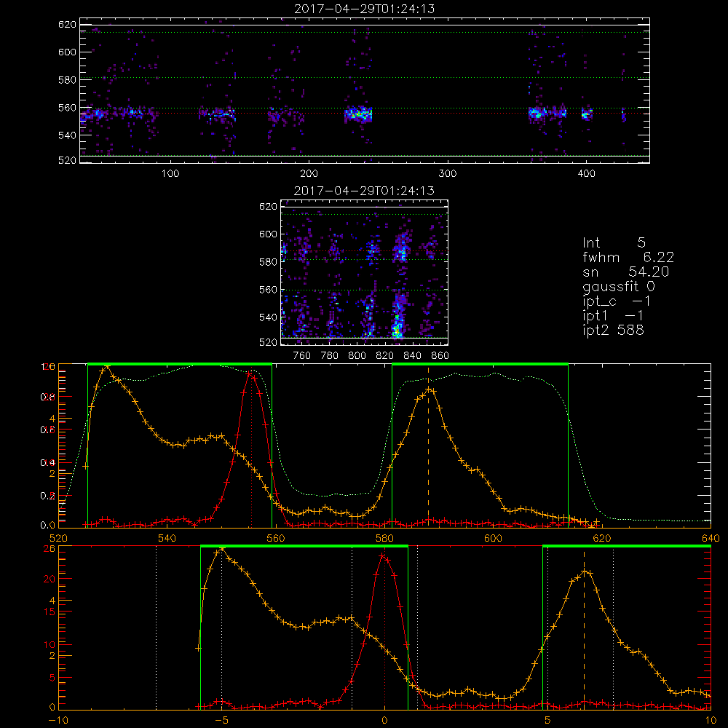Click x-axis label 600 on the profile plot
This screenshot has width=728, height=728.
point(493,538)
